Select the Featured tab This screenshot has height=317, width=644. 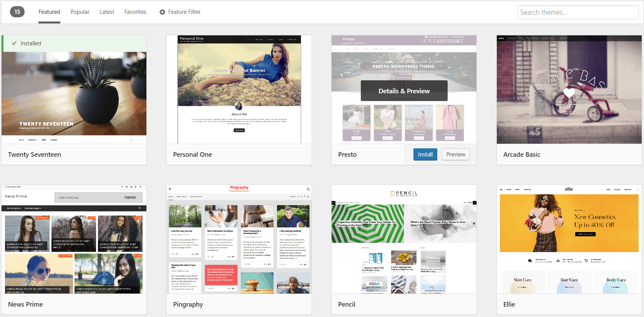(x=49, y=12)
